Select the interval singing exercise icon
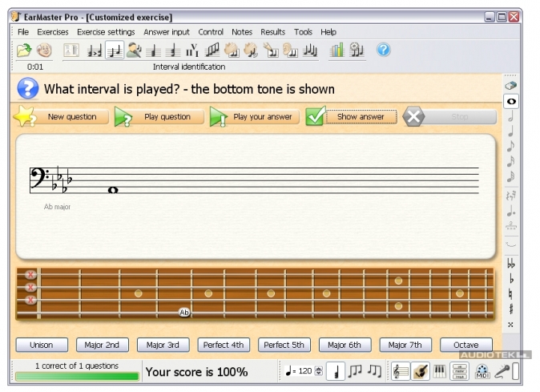 pos(134,51)
